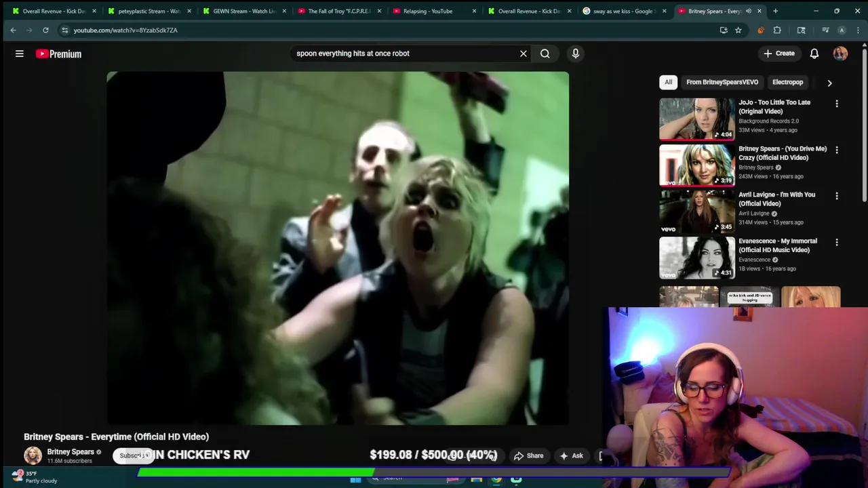This screenshot has width=868, height=488.
Task: Open YouTube notifications bell
Action: pyautogui.click(x=814, y=54)
